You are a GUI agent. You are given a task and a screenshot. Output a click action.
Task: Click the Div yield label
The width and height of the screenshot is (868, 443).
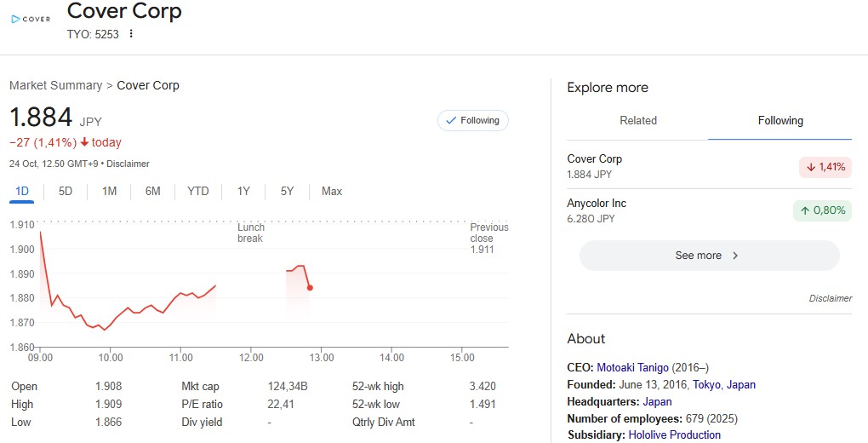(x=202, y=422)
